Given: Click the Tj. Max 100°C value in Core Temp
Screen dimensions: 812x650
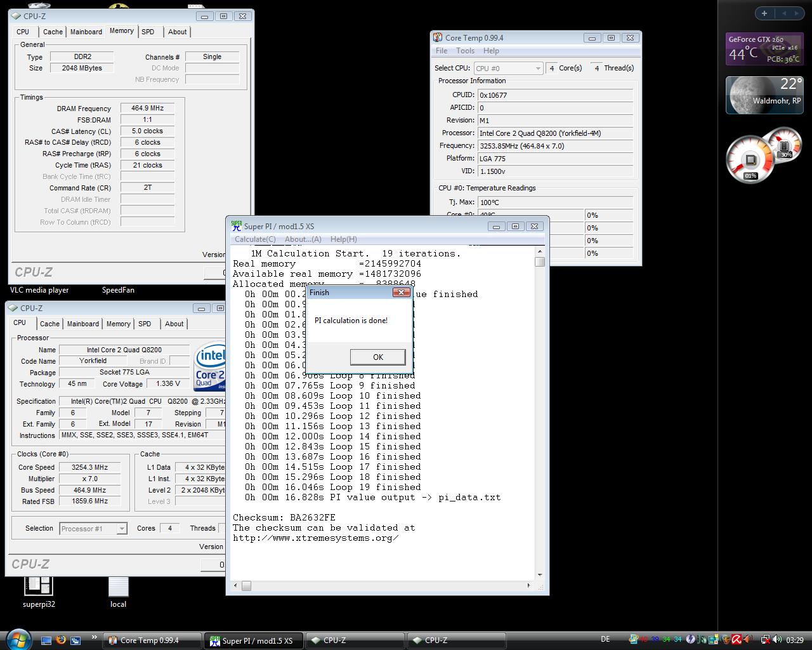Looking at the screenshot, I should (555, 202).
